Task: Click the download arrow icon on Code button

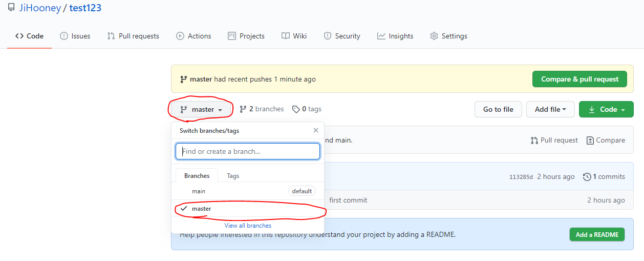Action: point(592,109)
